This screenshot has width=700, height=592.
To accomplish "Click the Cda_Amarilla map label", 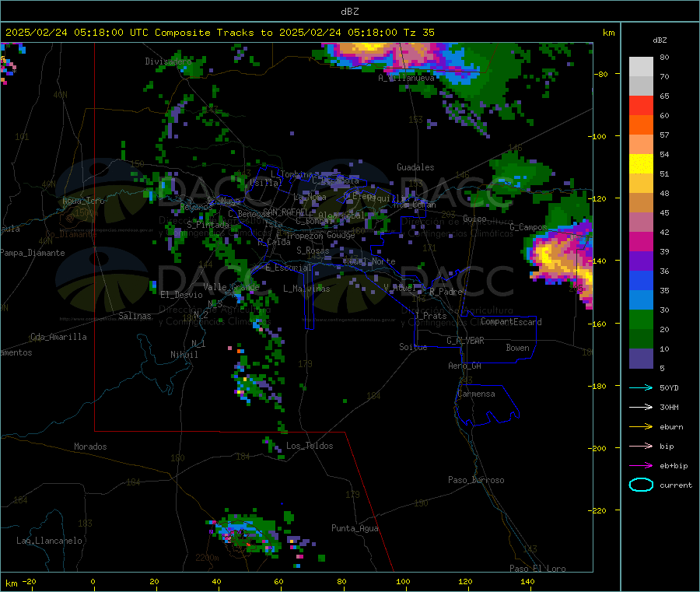I will click(58, 337).
